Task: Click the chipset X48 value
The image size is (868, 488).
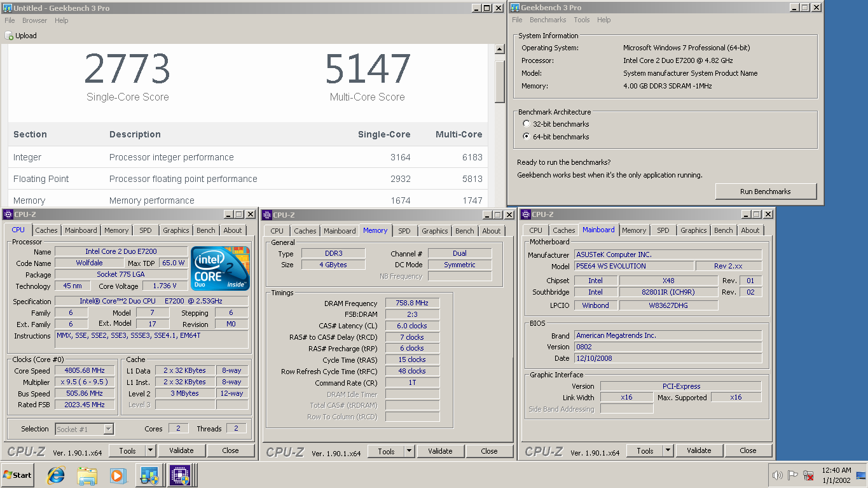Action: tap(668, 281)
